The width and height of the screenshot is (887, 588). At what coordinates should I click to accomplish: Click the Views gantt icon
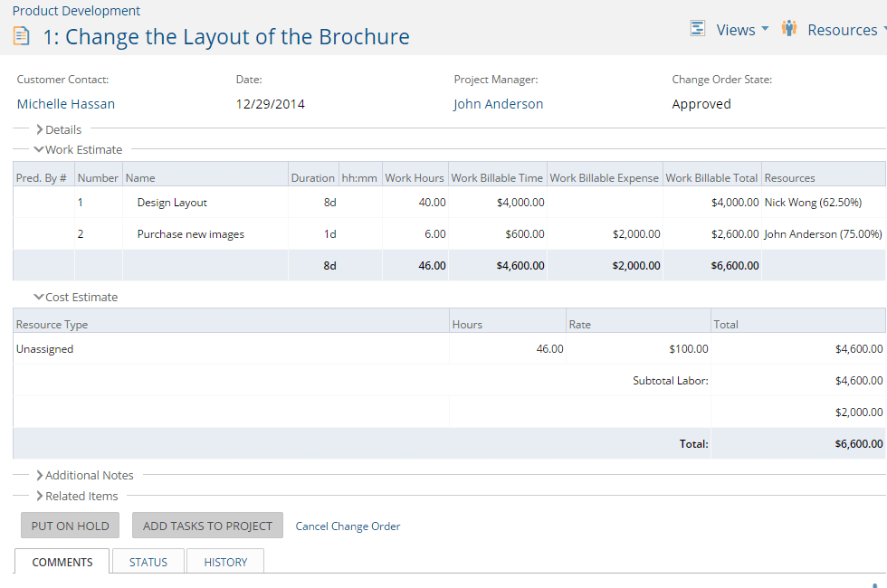coord(698,29)
